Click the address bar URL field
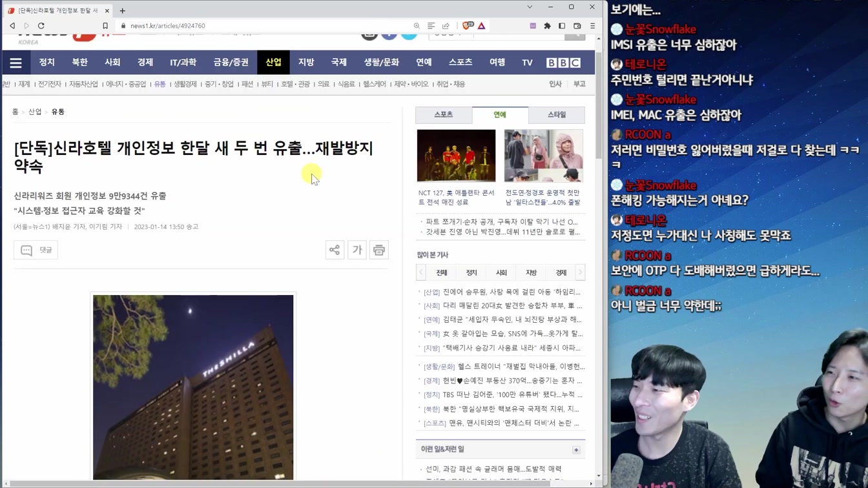This screenshot has width=868, height=488. coord(265,26)
